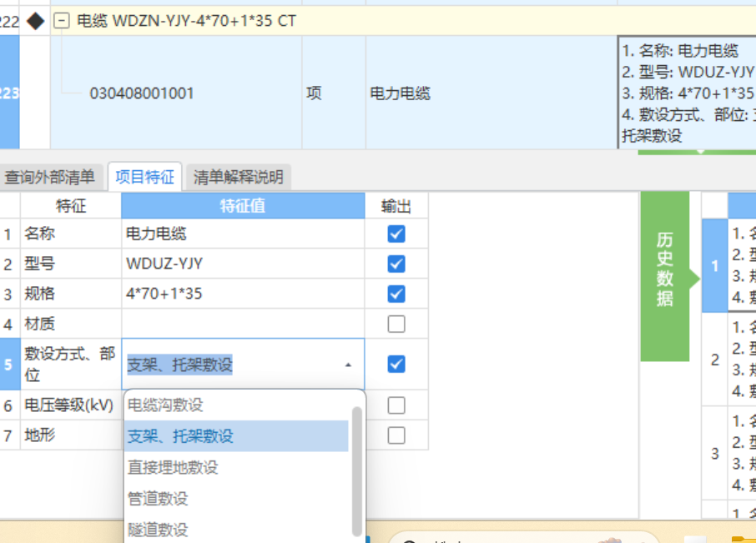Edit the 型号 value WDUZ-YJY
756x543 pixels.
(x=243, y=264)
